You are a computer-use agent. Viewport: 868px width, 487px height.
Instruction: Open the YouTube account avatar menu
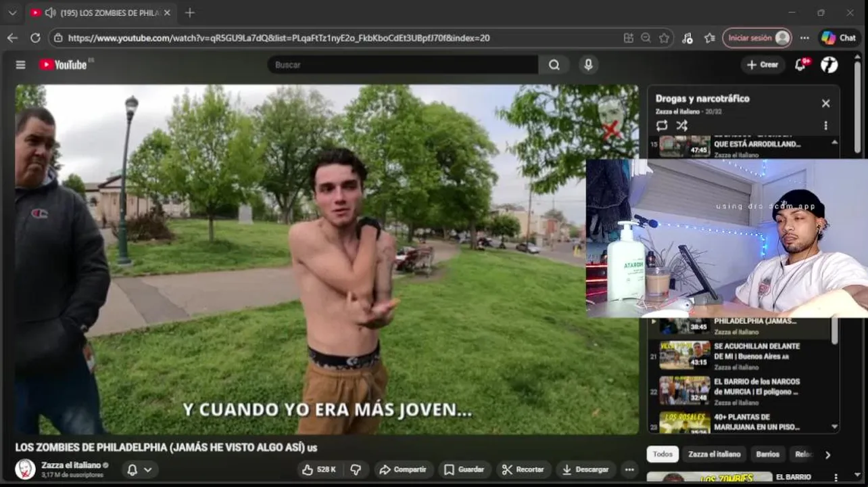[829, 65]
